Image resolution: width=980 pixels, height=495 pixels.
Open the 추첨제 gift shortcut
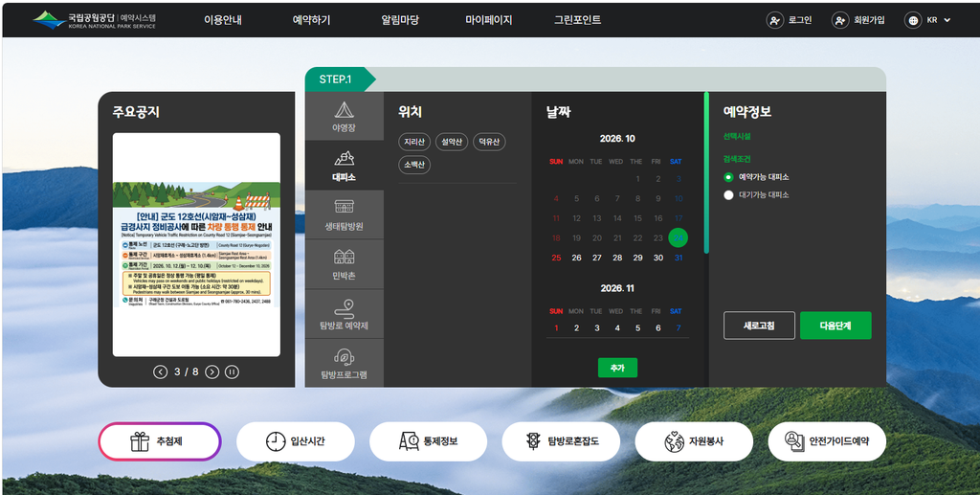tap(160, 441)
